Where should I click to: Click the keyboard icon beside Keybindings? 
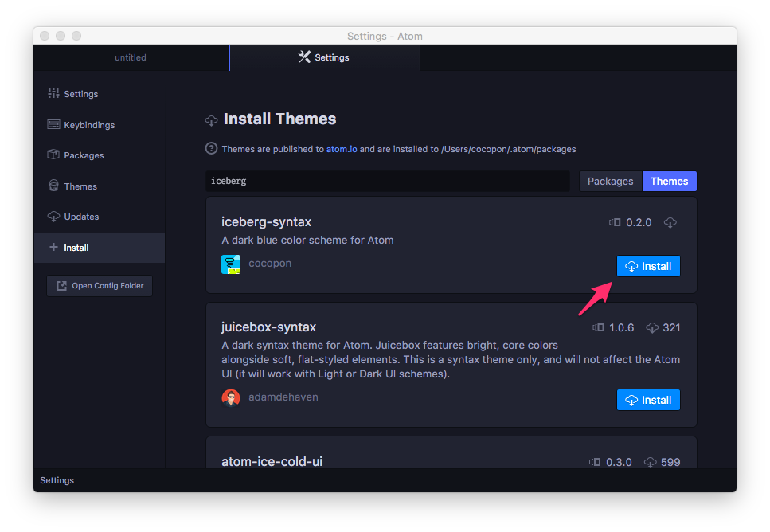53,124
